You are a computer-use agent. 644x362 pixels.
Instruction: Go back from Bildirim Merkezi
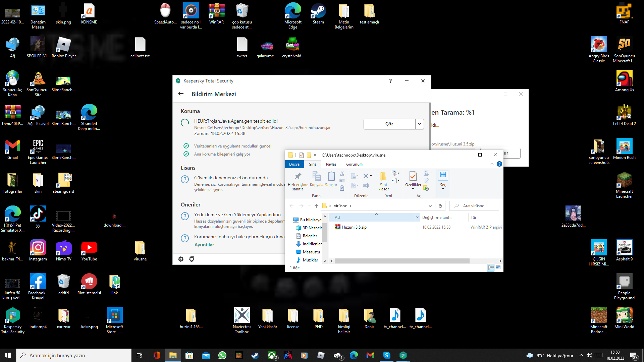point(181,94)
